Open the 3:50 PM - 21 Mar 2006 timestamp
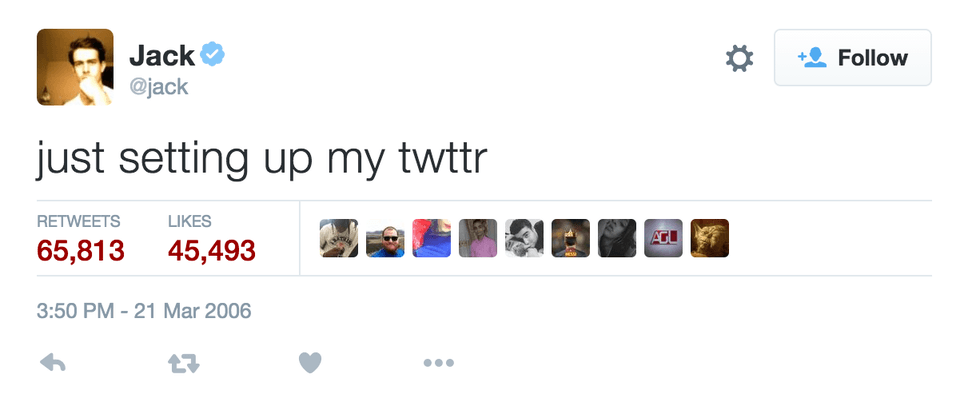Viewport: 980px width, 414px height. coord(144,311)
